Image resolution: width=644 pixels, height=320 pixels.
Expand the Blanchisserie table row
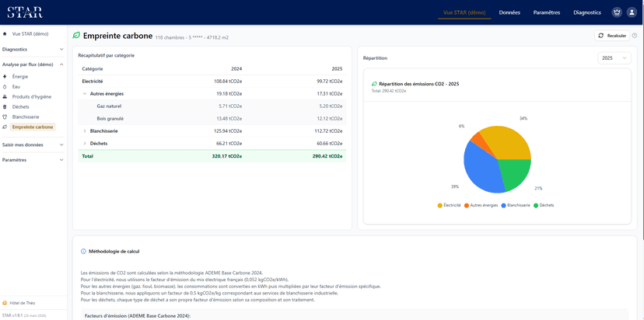tap(85, 130)
